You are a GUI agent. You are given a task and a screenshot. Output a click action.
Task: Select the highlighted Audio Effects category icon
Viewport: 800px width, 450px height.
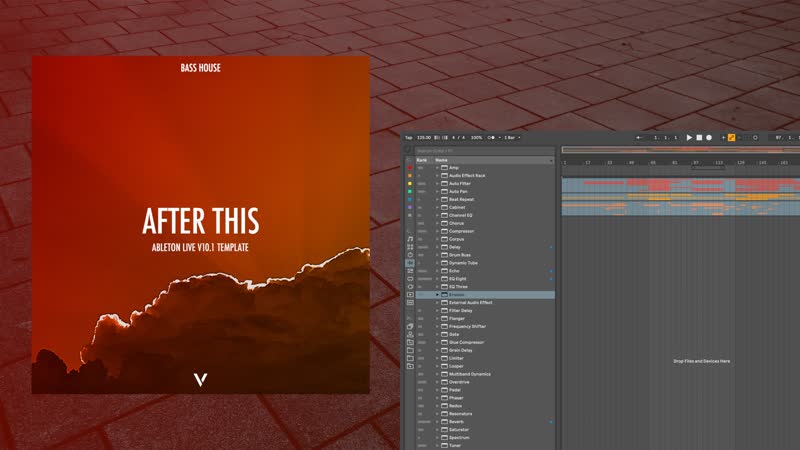[x=410, y=263]
